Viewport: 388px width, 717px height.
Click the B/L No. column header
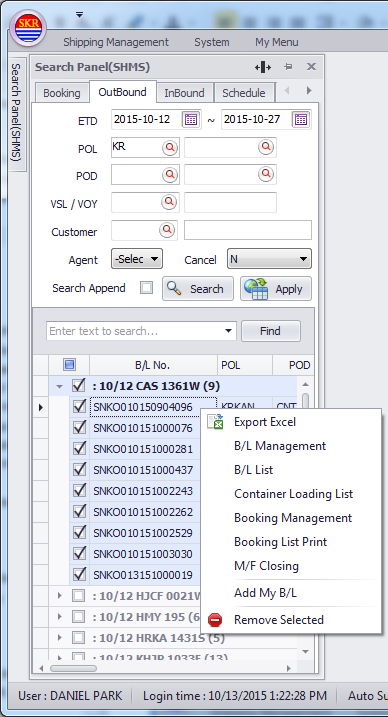153,365
